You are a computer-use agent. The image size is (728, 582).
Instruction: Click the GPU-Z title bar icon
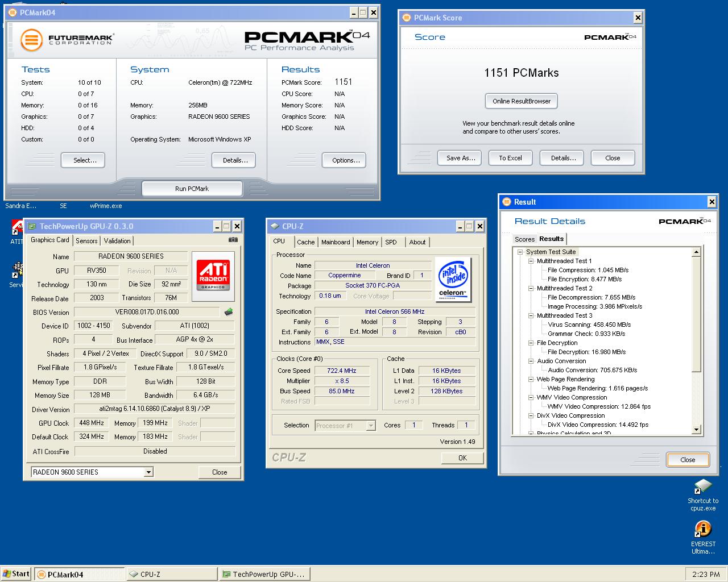point(32,226)
